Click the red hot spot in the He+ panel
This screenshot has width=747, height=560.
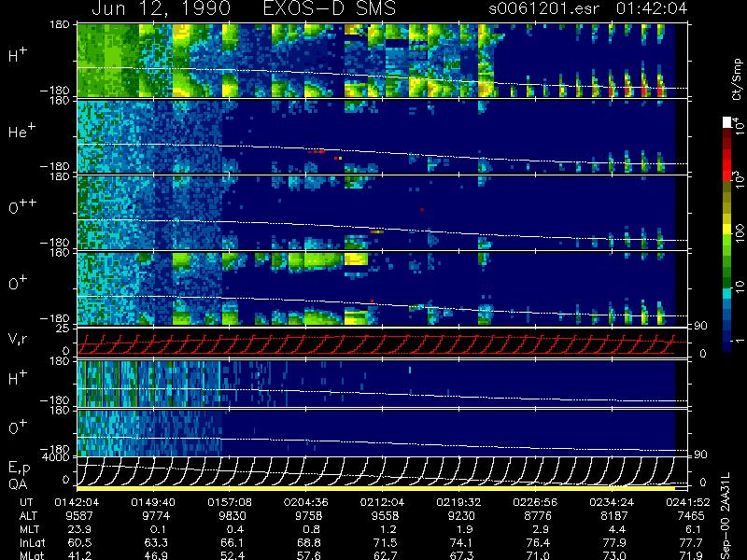point(317,151)
